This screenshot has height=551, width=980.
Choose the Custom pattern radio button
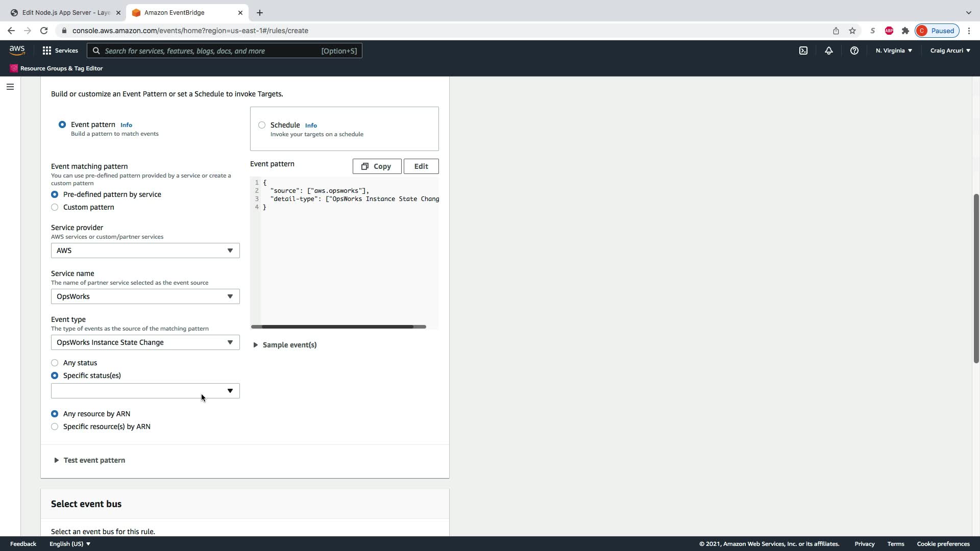tap(55, 207)
